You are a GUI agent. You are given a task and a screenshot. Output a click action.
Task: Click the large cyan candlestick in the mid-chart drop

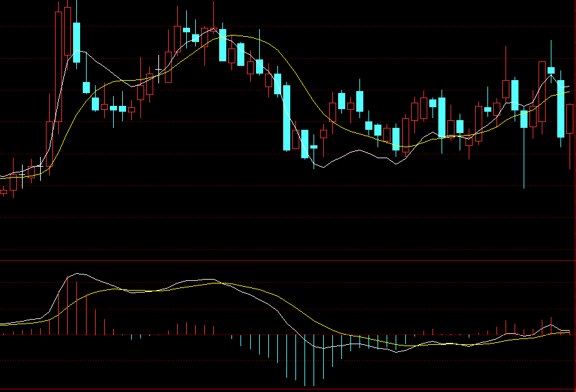click(286, 117)
